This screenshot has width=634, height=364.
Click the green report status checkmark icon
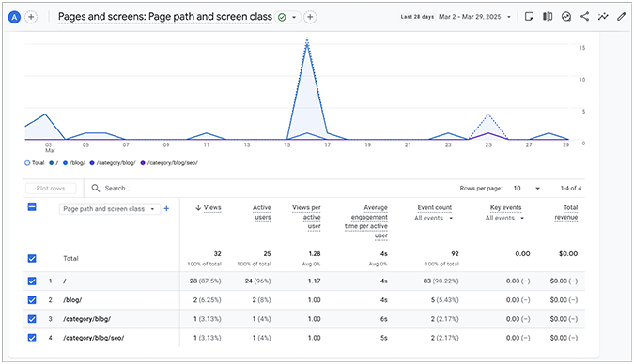click(282, 17)
